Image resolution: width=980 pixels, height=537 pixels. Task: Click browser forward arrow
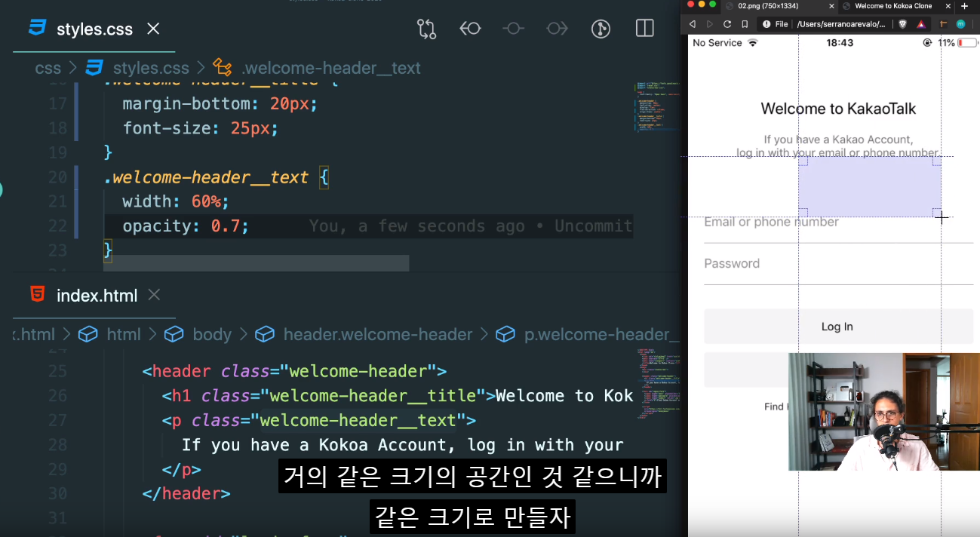click(710, 24)
